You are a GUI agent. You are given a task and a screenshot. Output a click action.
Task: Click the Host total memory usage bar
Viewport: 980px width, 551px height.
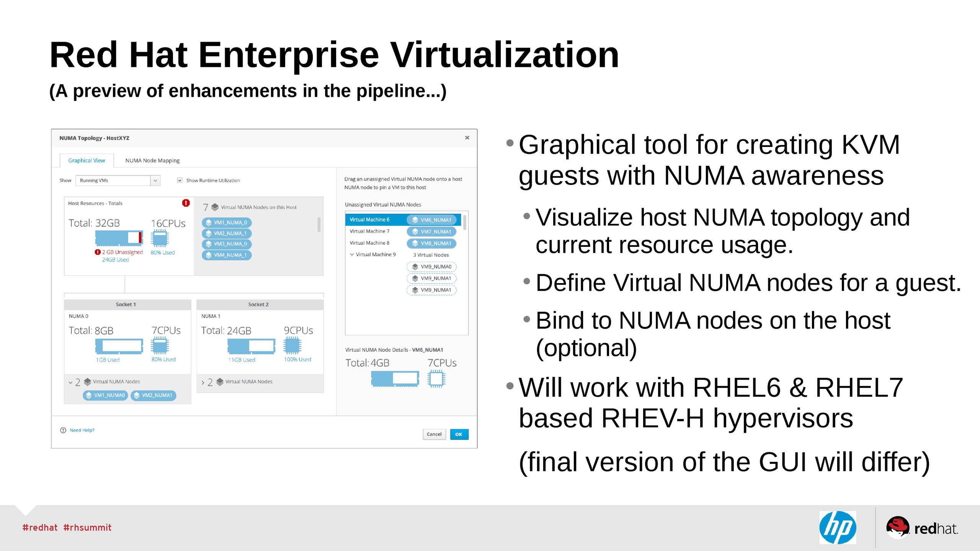click(x=119, y=238)
